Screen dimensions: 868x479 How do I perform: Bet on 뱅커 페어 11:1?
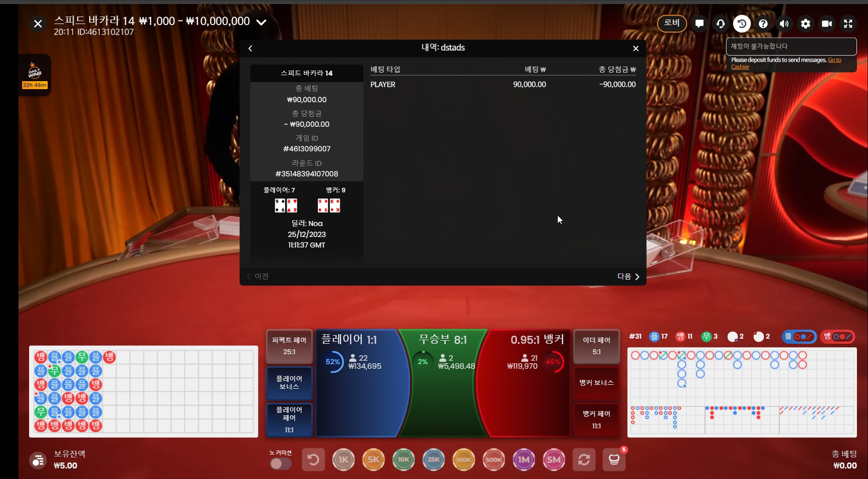click(596, 419)
